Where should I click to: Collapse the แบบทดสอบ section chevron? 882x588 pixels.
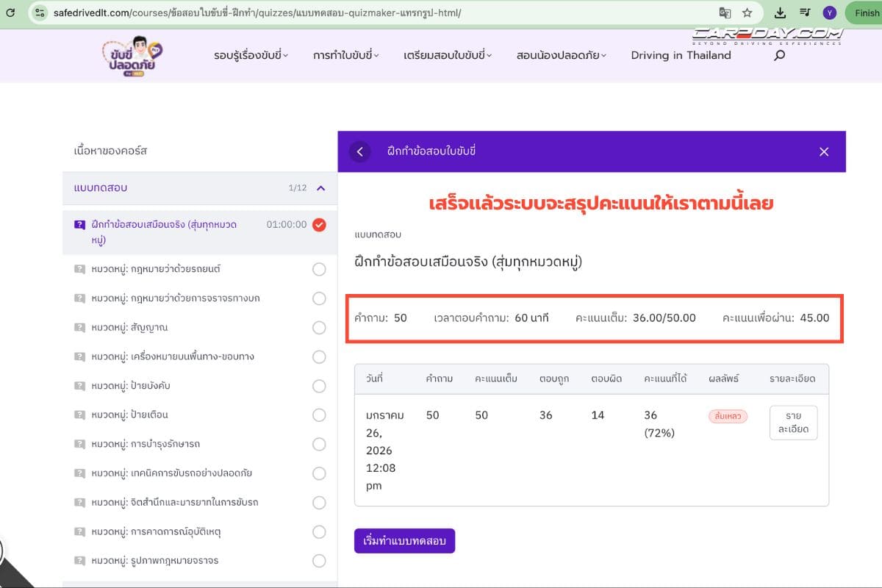coord(319,188)
